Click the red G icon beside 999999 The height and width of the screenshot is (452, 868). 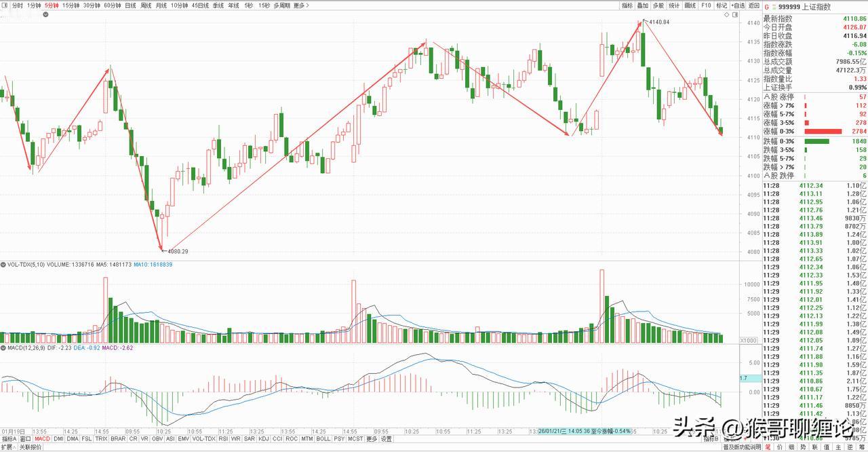[x=766, y=7]
